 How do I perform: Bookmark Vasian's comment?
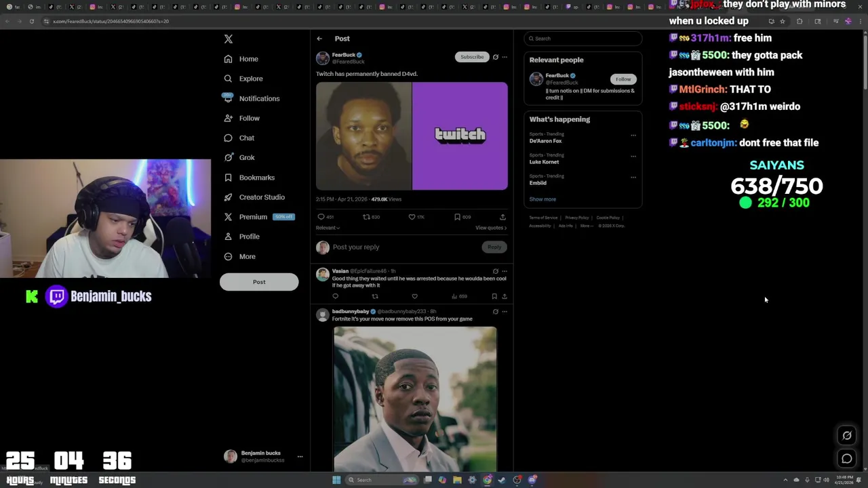pos(494,296)
